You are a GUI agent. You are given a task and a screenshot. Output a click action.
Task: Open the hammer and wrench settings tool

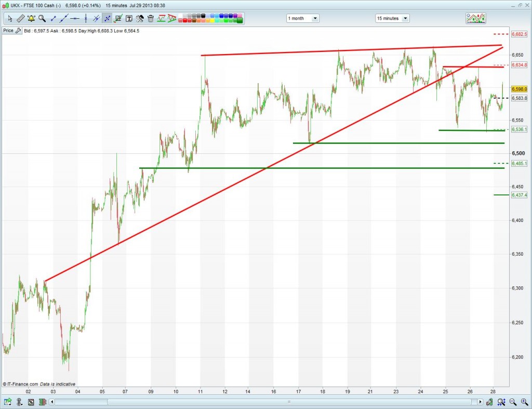click(140, 19)
